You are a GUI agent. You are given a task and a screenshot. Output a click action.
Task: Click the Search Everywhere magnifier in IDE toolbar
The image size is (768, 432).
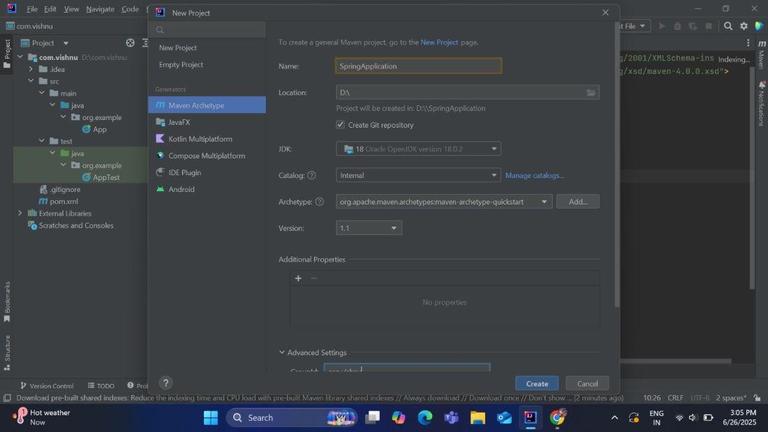click(728, 26)
